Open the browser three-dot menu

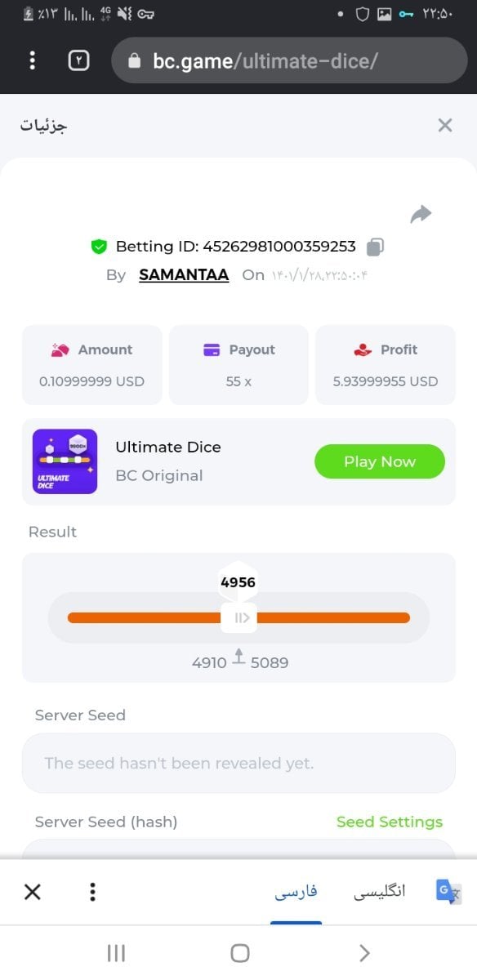coord(33,60)
